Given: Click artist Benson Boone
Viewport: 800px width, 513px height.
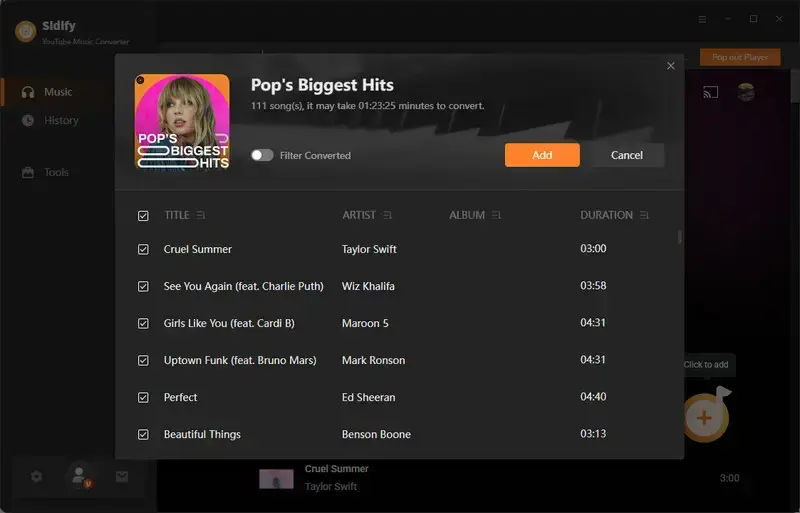Looking at the screenshot, I should point(376,434).
